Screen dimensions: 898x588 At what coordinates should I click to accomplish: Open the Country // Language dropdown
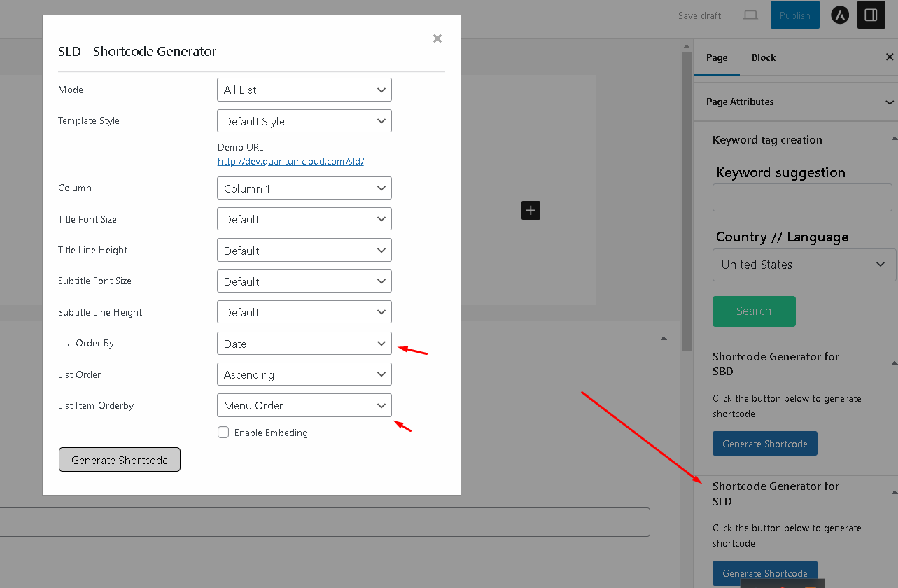coord(804,265)
